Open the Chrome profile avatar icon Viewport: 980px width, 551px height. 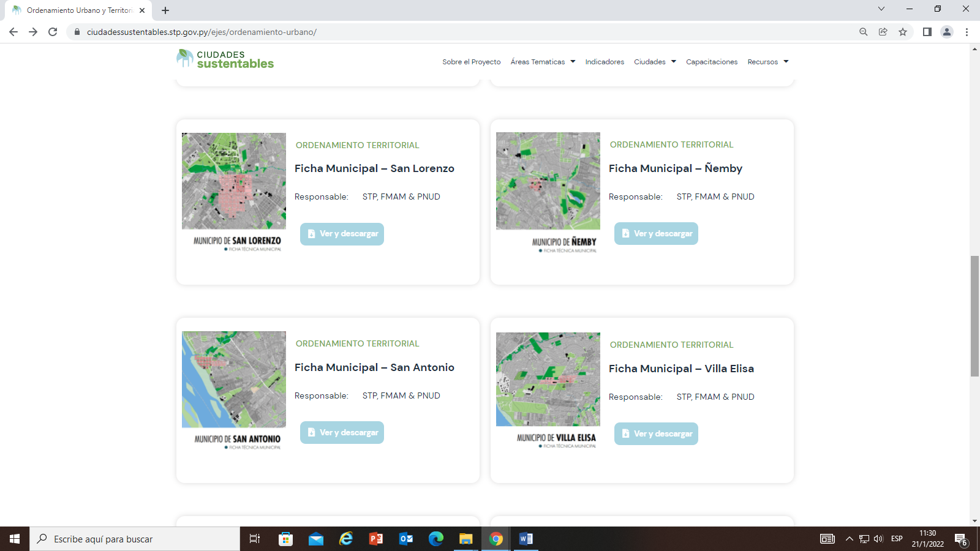(946, 32)
